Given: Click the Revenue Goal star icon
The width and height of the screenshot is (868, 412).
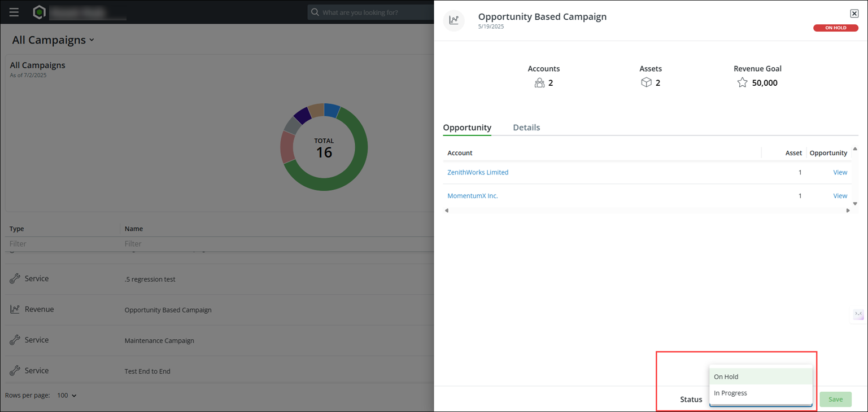Looking at the screenshot, I should click(x=742, y=82).
